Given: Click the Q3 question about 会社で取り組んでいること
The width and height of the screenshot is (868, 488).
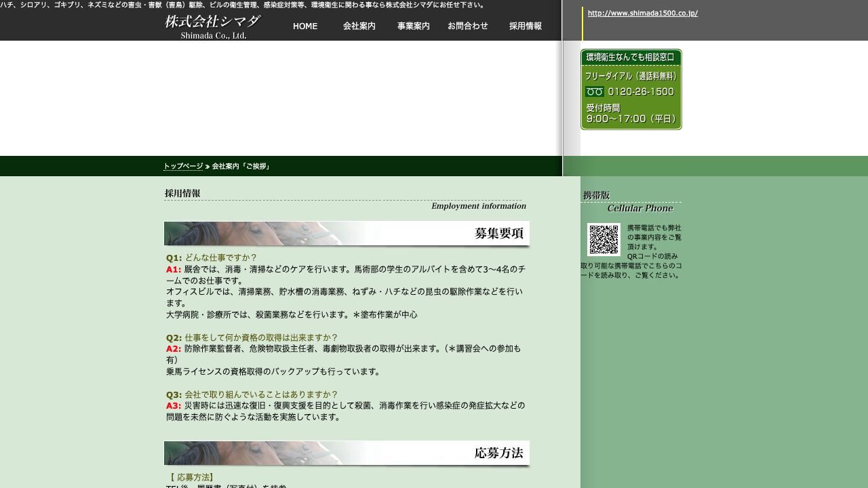Looking at the screenshot, I should click(252, 394).
